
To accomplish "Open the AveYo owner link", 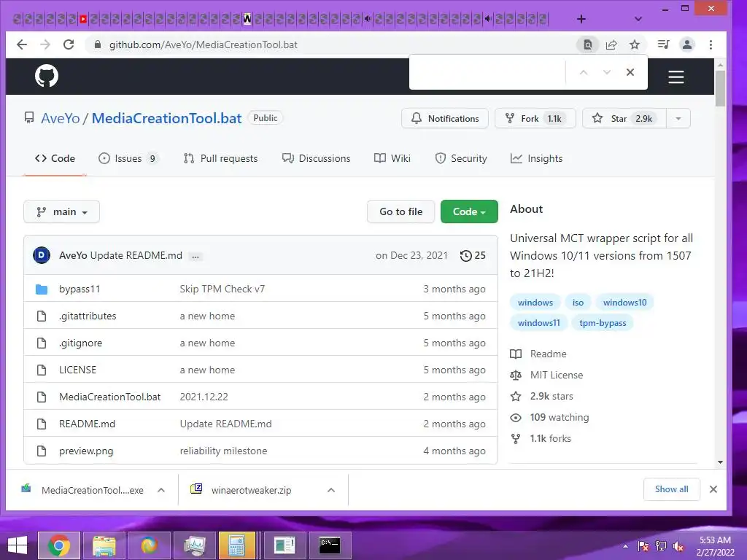I will click(60, 118).
